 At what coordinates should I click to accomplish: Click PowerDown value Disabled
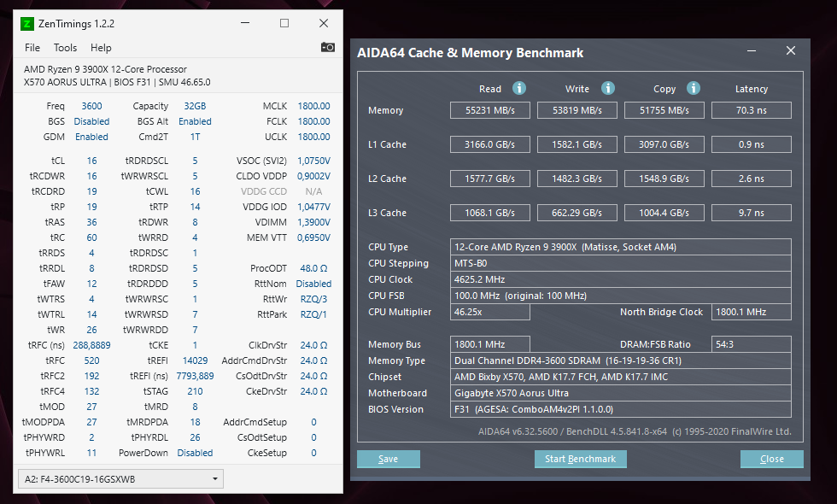pyautogui.click(x=195, y=453)
